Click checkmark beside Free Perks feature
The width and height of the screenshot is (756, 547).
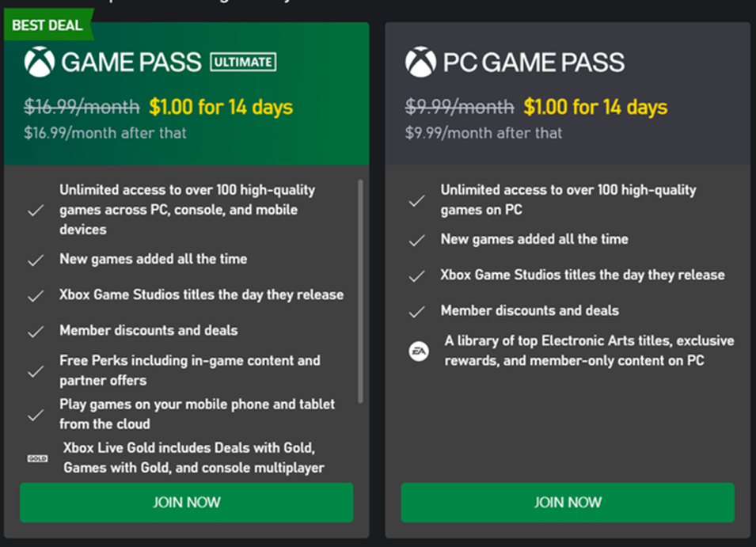[36, 371]
